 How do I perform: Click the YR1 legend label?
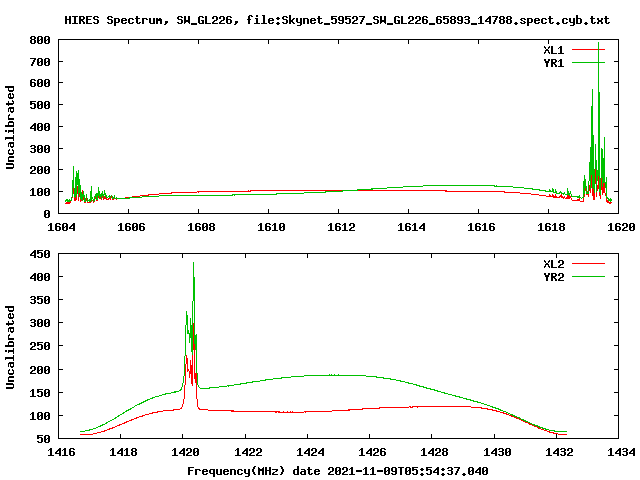[x=553, y=63]
